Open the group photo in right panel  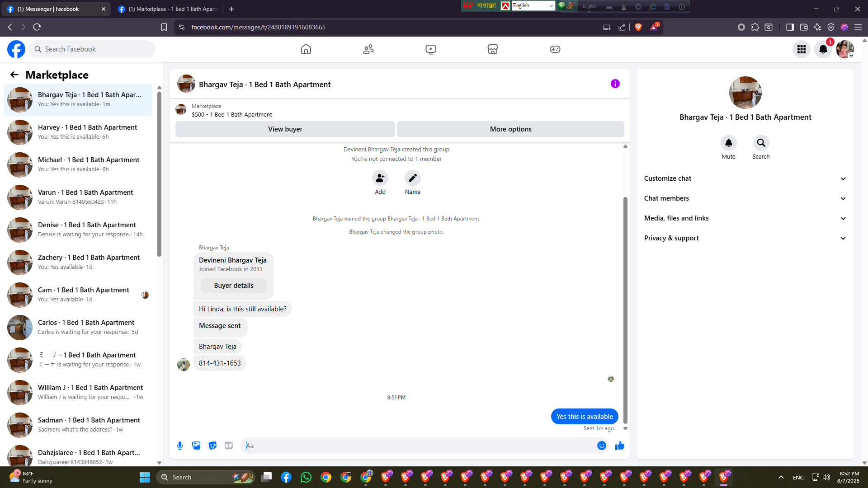(745, 93)
